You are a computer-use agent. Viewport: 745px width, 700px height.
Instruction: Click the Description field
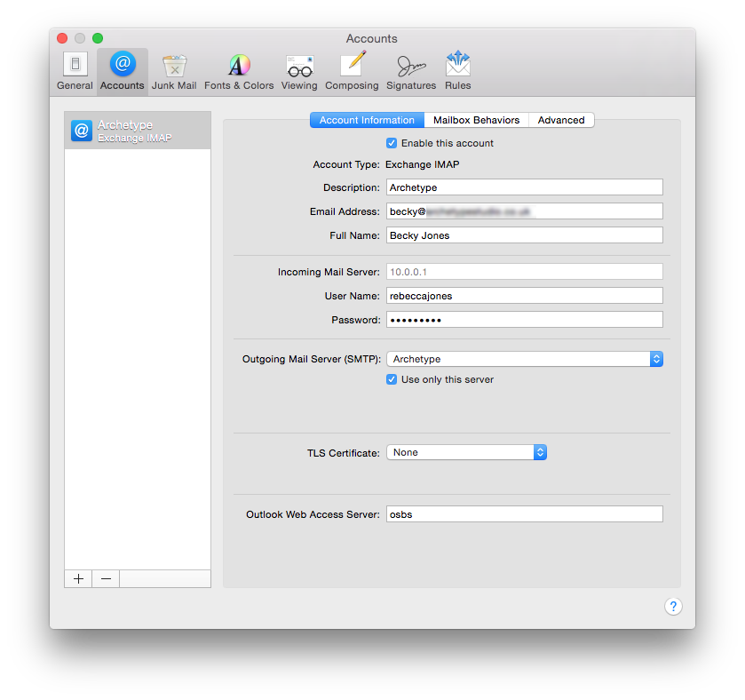click(525, 187)
